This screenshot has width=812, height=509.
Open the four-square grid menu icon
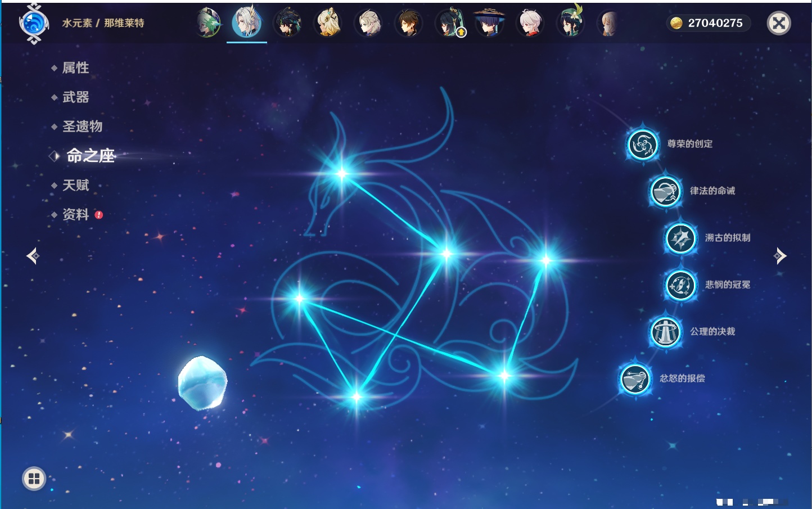coord(34,479)
